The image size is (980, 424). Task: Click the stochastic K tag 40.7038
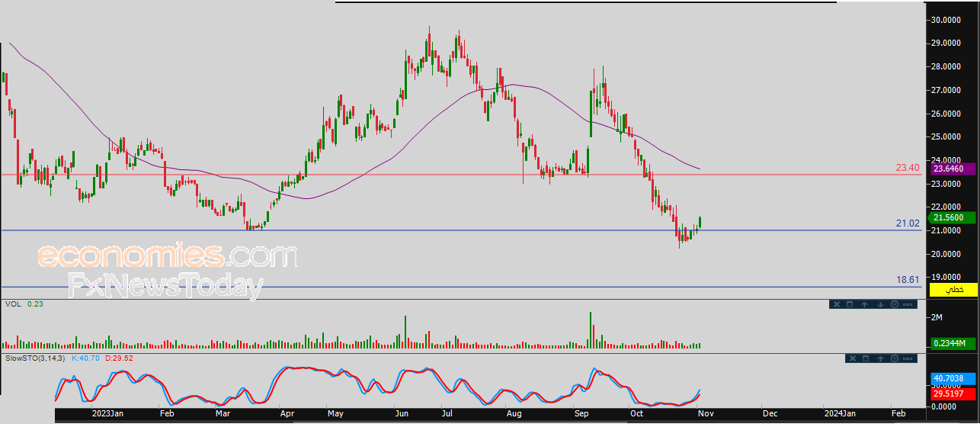tap(953, 377)
